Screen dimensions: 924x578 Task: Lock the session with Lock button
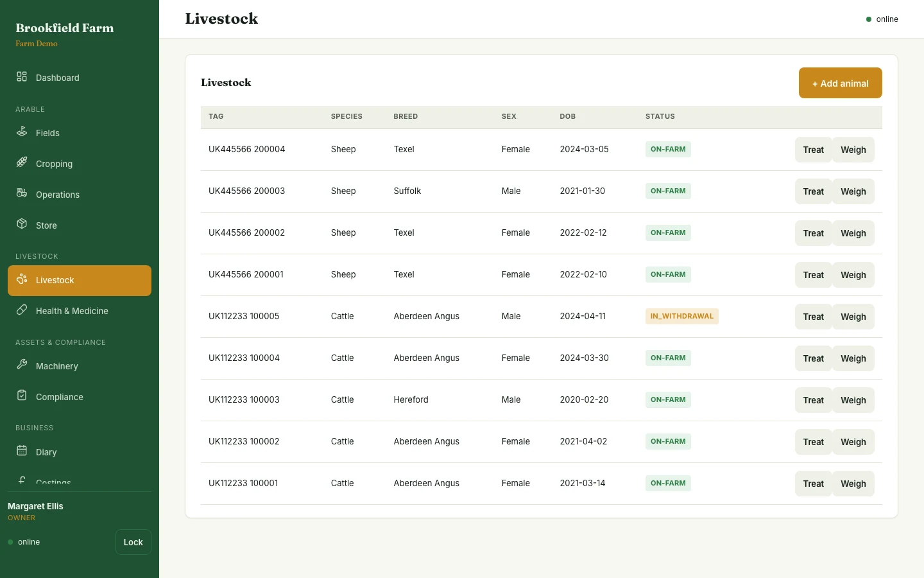pyautogui.click(x=133, y=542)
